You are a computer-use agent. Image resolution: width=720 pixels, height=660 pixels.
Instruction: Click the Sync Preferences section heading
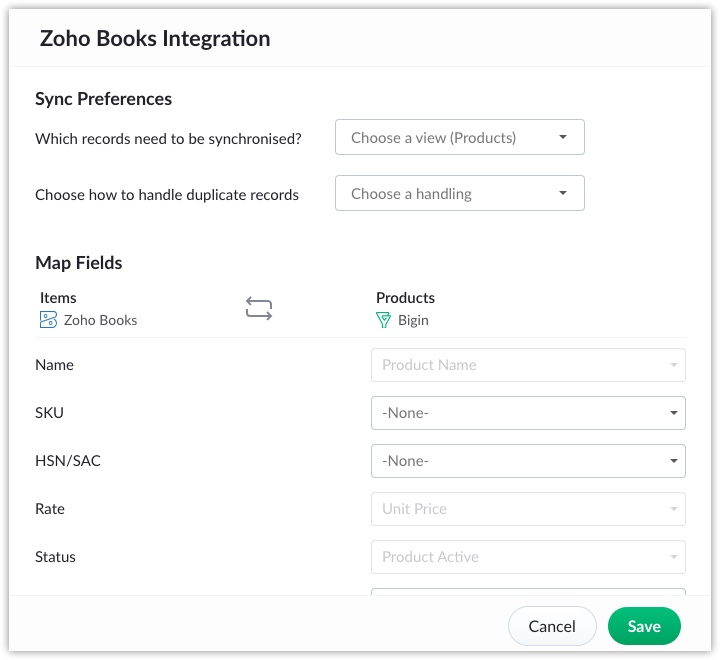coord(103,99)
